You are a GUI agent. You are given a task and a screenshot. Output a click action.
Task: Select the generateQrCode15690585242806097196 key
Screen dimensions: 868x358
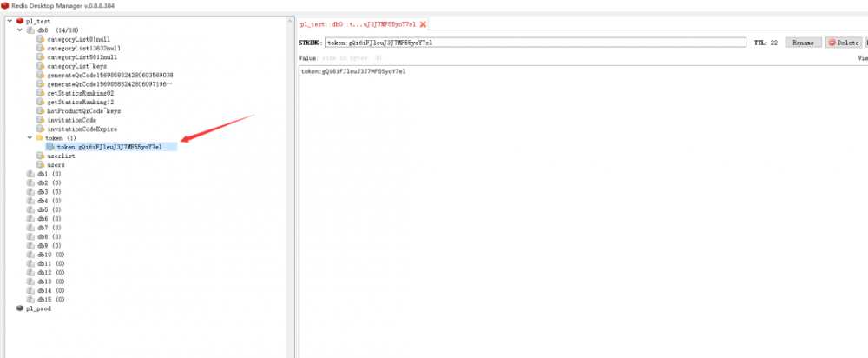pos(109,83)
